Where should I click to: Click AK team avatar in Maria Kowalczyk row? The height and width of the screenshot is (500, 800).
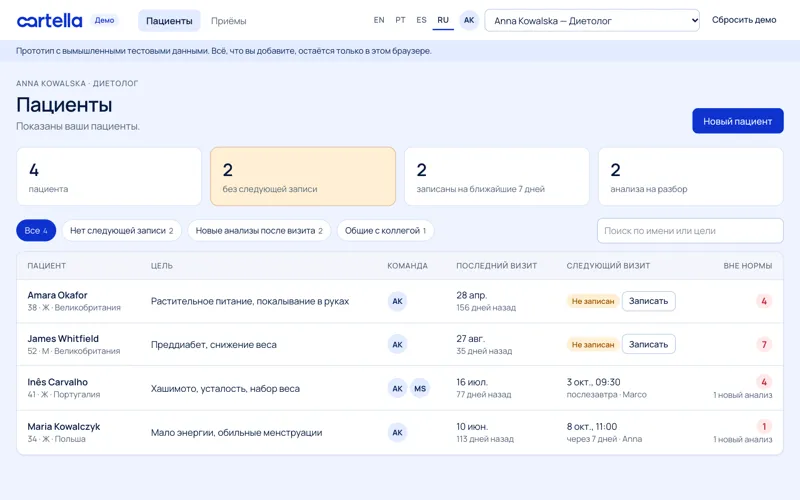[397, 433]
